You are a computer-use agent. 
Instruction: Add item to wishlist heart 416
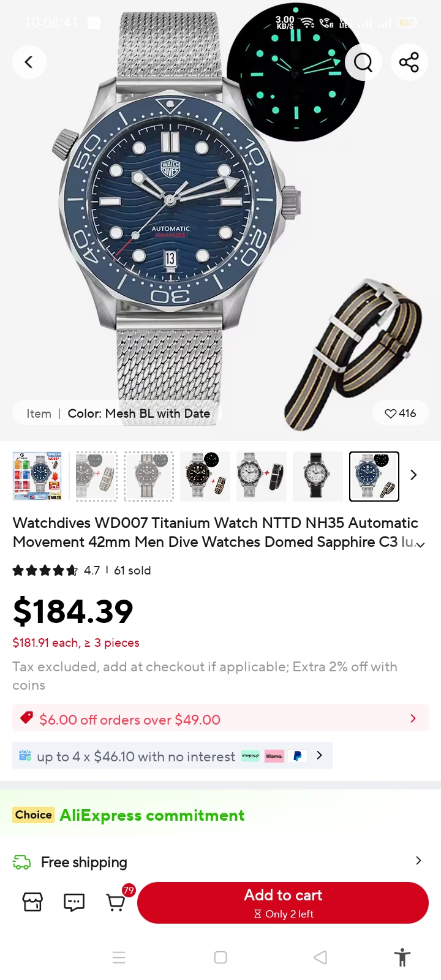[x=400, y=413]
